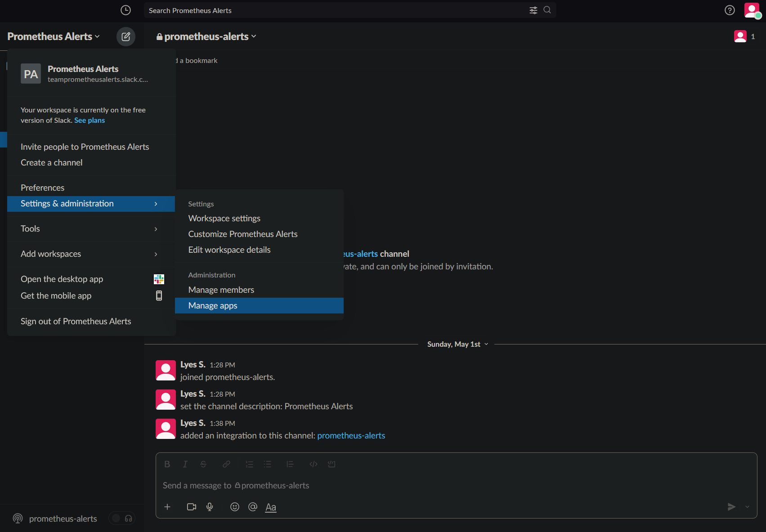Viewport: 766px width, 532px height.
Task: Open send options dropdown arrow
Action: [x=747, y=507]
